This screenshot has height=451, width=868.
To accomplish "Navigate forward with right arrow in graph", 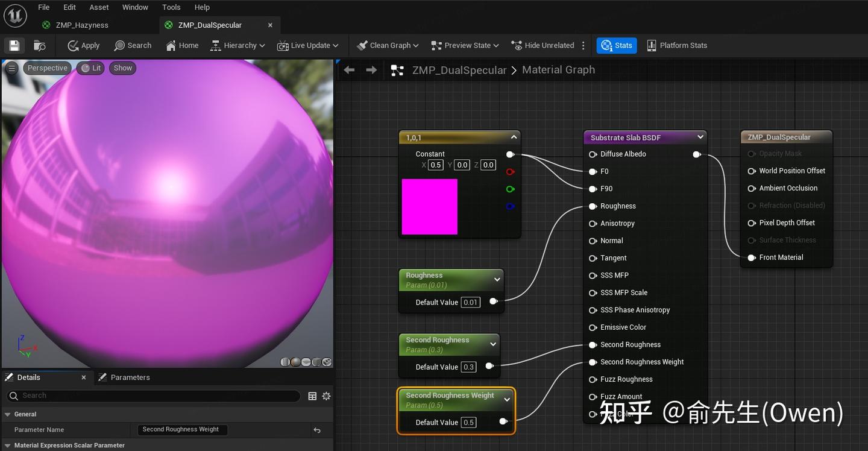I will [371, 70].
